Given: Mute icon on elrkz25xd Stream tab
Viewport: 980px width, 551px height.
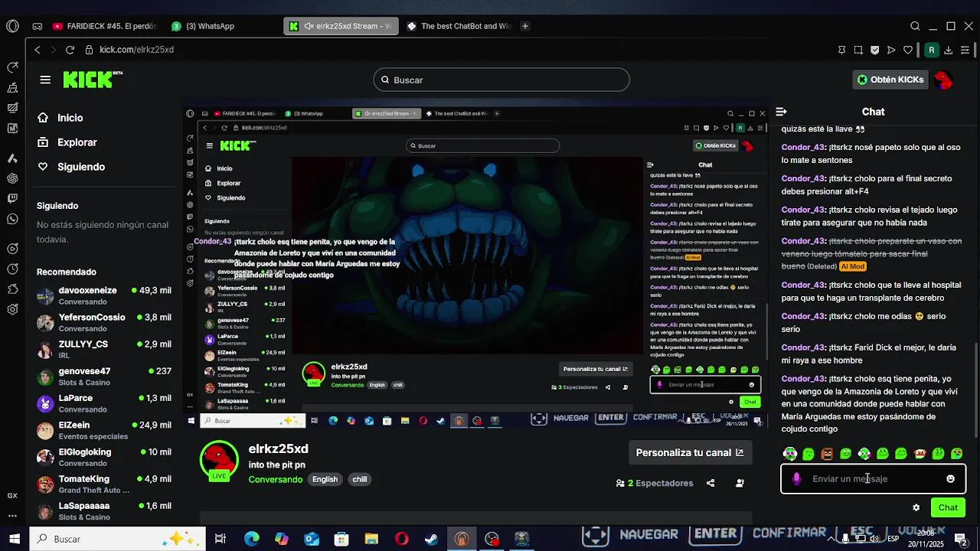Looking at the screenshot, I should pyautogui.click(x=309, y=26).
